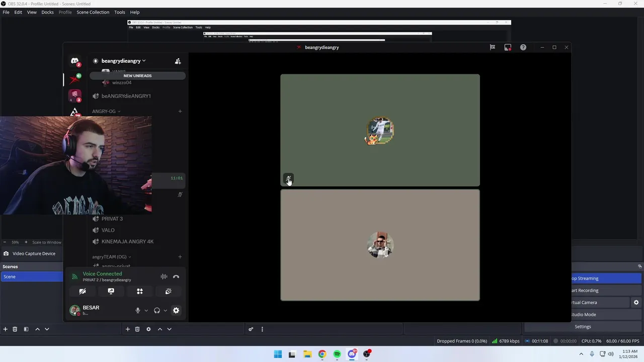Open headphones output options chevron
Image resolution: width=644 pixels, height=362 pixels.
(165, 311)
